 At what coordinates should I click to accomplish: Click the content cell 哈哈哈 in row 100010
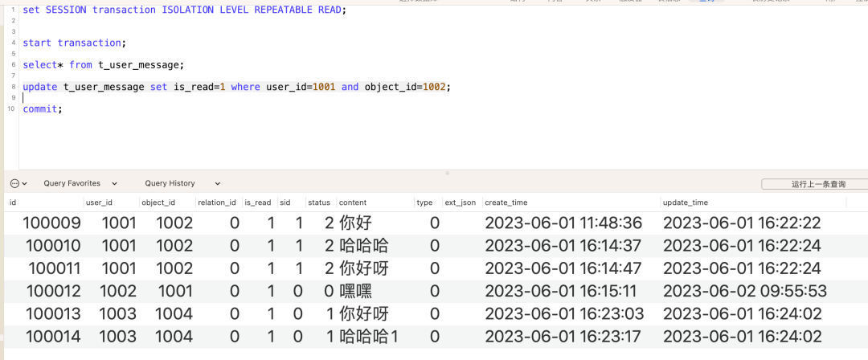click(364, 245)
